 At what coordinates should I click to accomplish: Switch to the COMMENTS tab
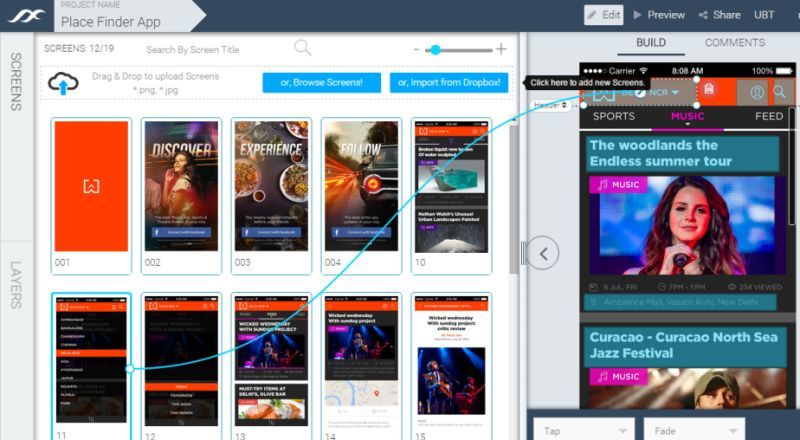pos(735,43)
